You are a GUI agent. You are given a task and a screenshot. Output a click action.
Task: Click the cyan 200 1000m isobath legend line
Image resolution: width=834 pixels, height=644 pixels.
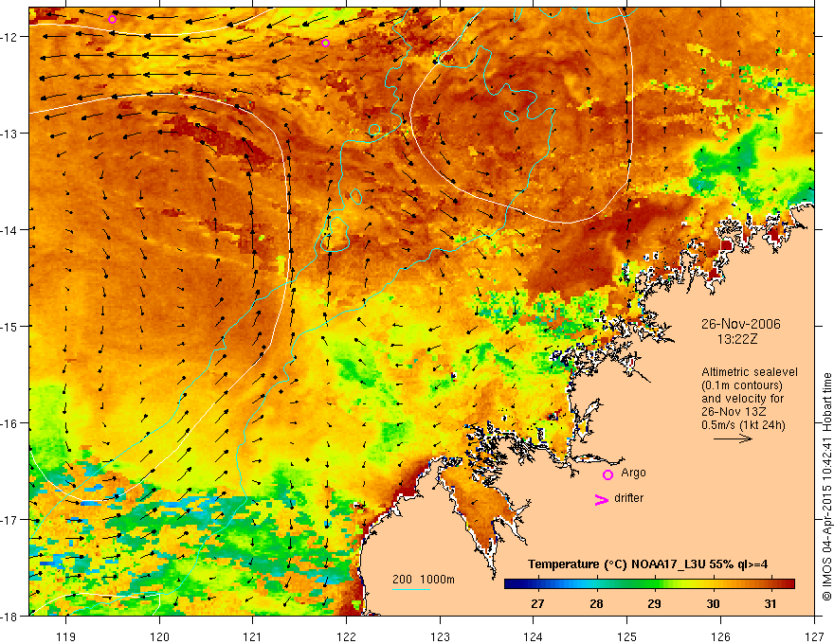coord(411,589)
